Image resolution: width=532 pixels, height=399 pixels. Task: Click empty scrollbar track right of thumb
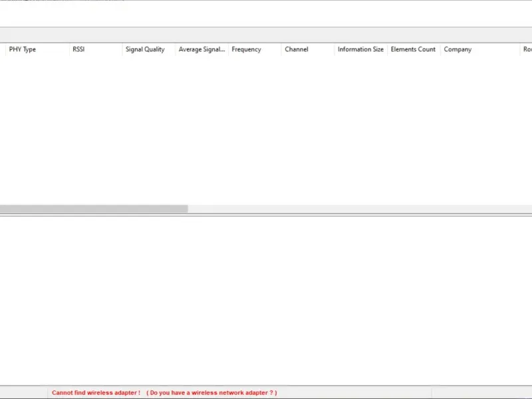coord(360,209)
